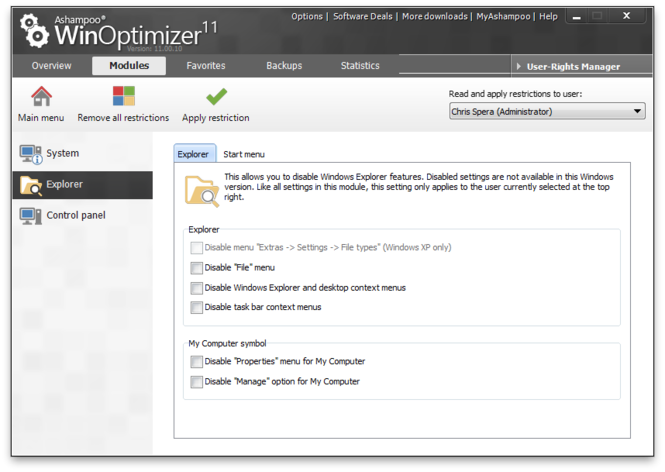665x472 pixels.
Task: Click the Remove all restrictions label
Action: point(123,118)
